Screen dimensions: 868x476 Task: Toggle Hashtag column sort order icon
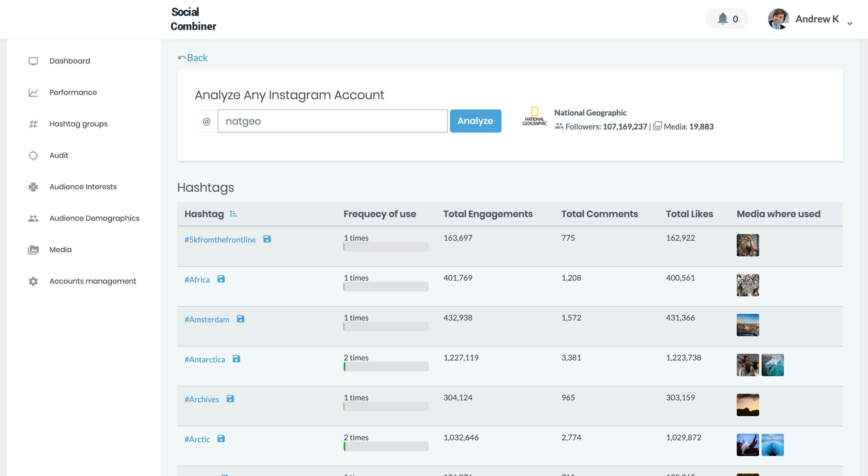pyautogui.click(x=233, y=214)
